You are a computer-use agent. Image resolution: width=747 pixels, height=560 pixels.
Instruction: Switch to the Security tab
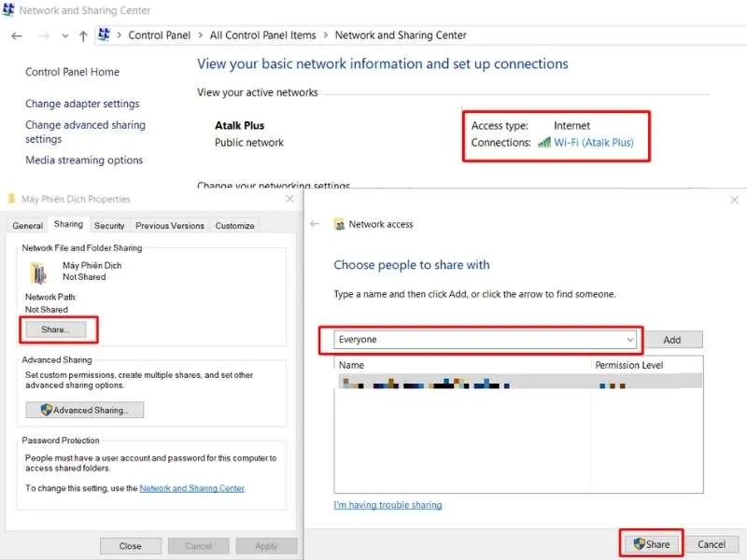coord(109,225)
